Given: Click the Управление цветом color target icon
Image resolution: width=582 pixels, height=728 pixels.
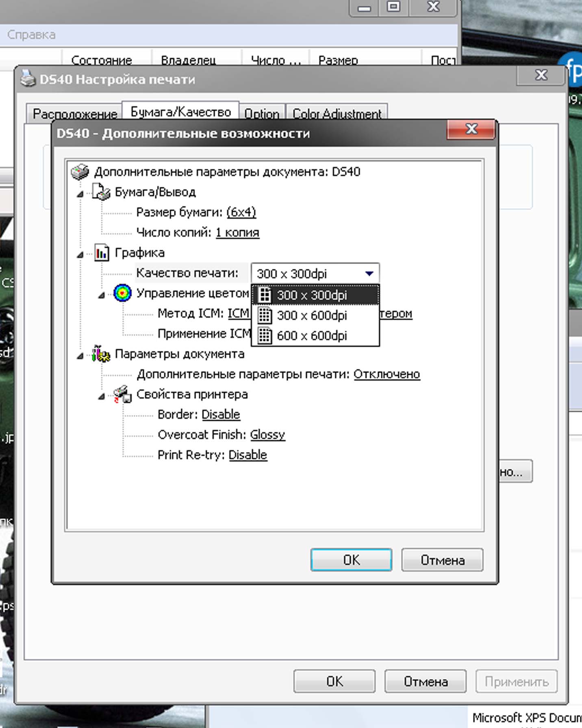Looking at the screenshot, I should tap(122, 293).
